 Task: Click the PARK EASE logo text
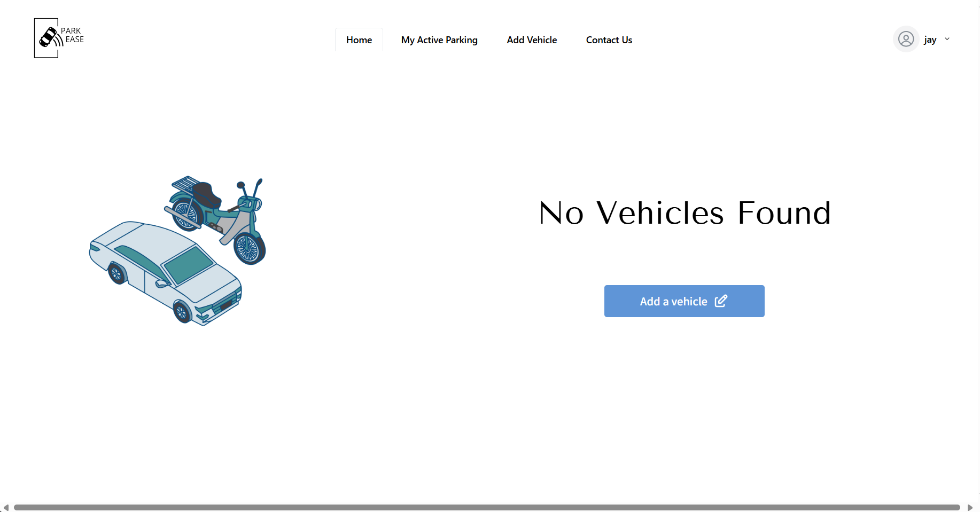(x=73, y=35)
